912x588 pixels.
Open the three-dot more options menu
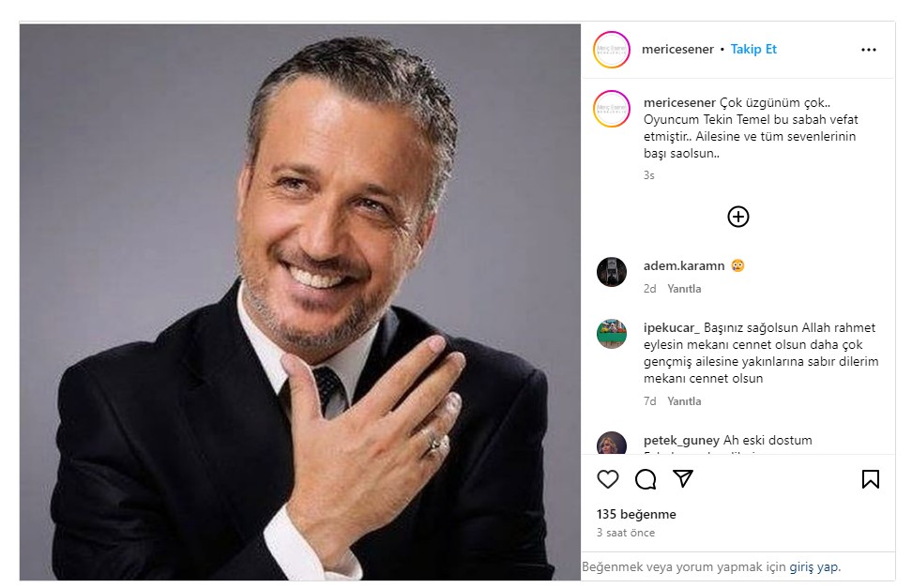[868, 50]
